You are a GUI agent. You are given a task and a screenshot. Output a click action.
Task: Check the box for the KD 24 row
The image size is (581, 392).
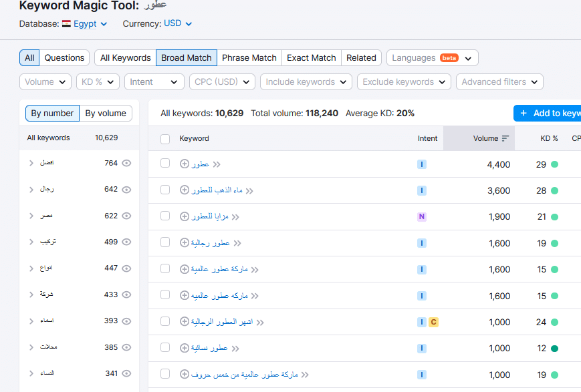click(165, 321)
